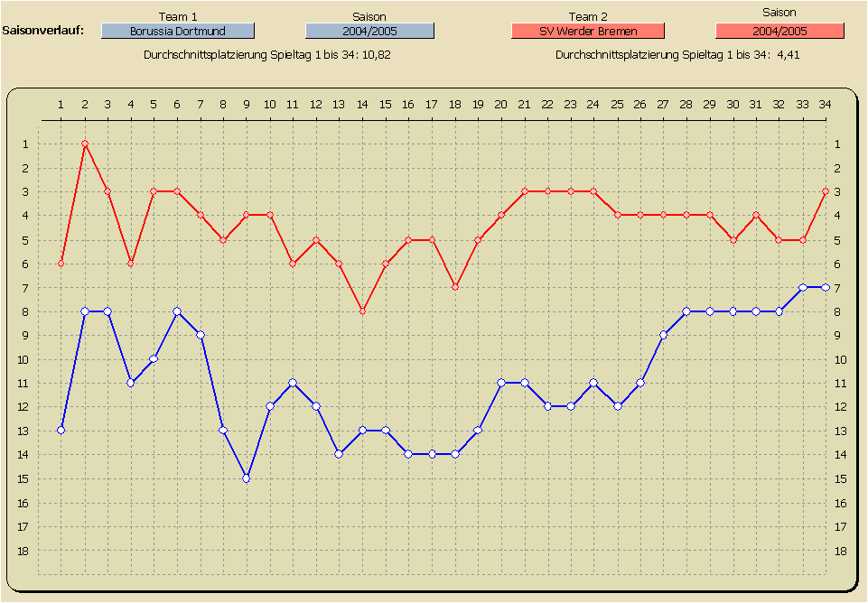Select the red marker at matchday 14, rank 8
Viewport: 868px width, 603px height.
point(362,311)
